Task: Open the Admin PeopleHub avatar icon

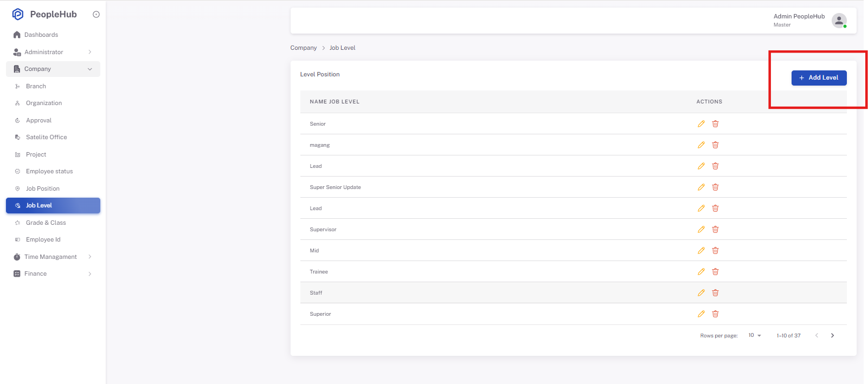Action: (839, 21)
